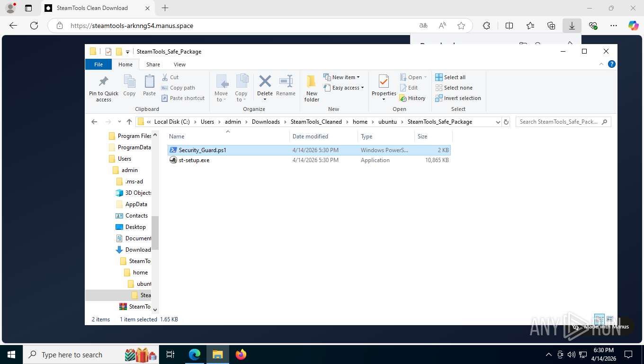The width and height of the screenshot is (644, 364).
Task: Pin selected item to Quick access
Action: click(x=104, y=88)
